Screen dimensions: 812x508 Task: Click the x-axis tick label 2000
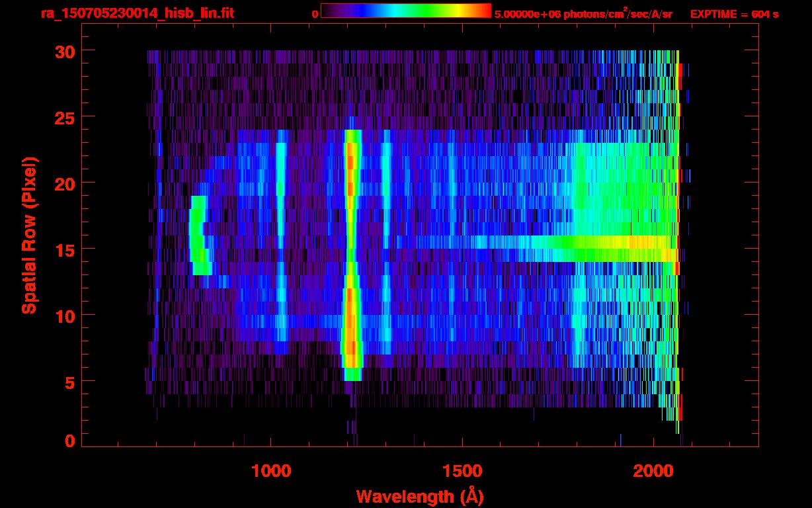[653, 471]
